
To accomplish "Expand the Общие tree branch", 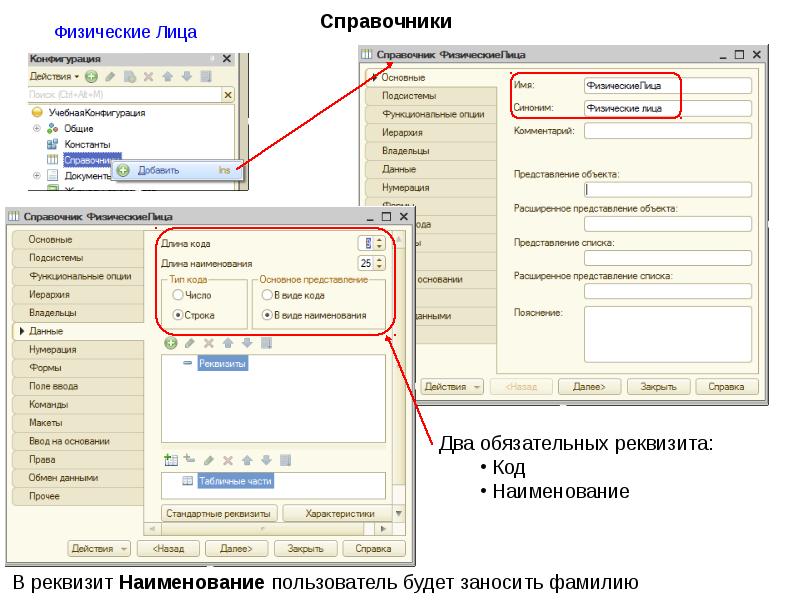I will click(x=37, y=129).
